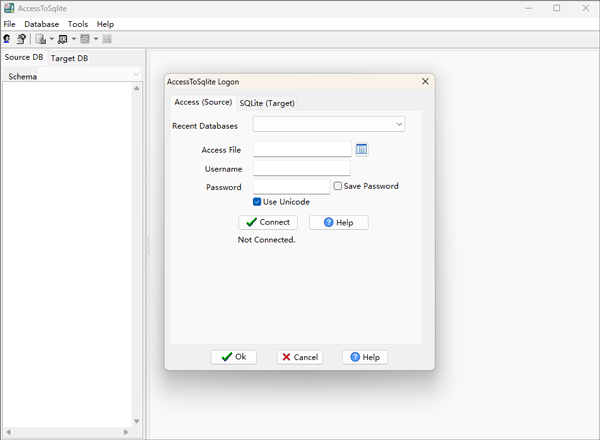The width and height of the screenshot is (600, 440).
Task: Select the Access (Source) tab
Action: pos(203,102)
